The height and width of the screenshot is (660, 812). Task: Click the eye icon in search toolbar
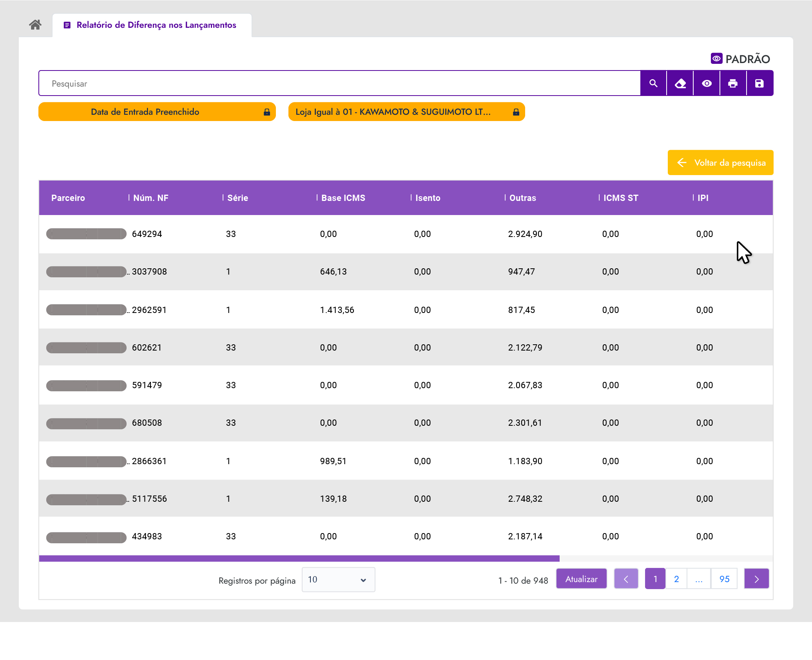pos(707,83)
